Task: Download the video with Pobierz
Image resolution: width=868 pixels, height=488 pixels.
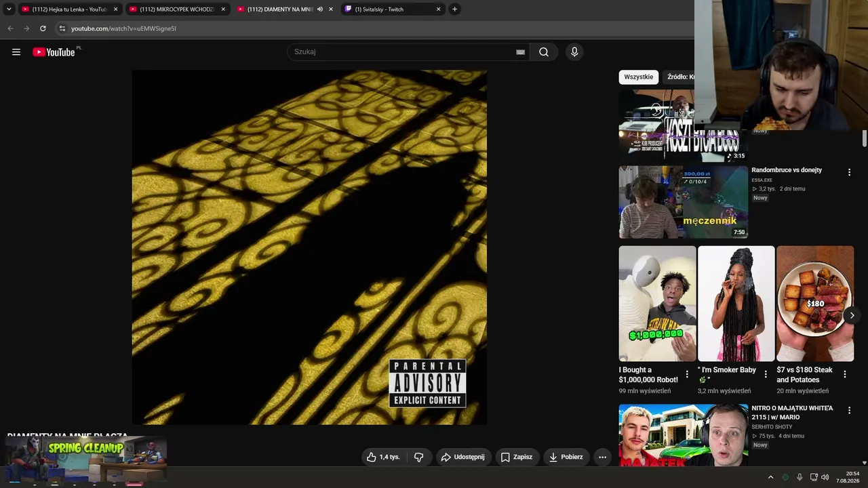Action: [566, 457]
